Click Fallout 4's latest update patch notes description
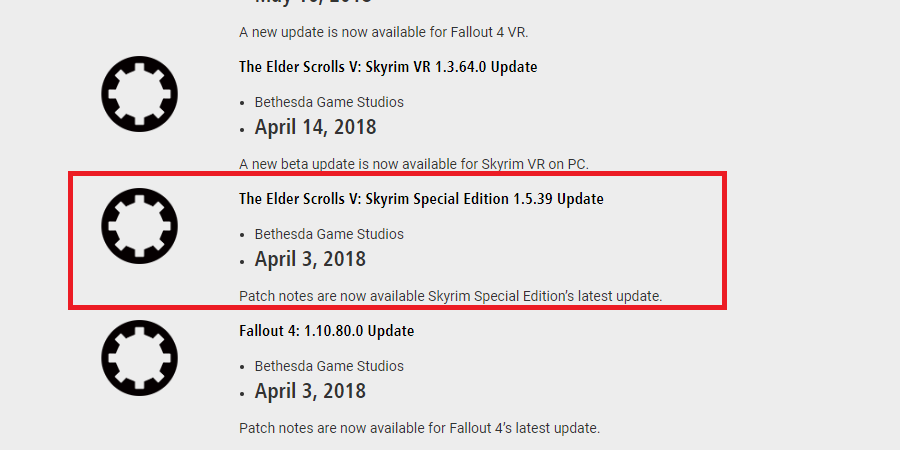 click(x=419, y=428)
